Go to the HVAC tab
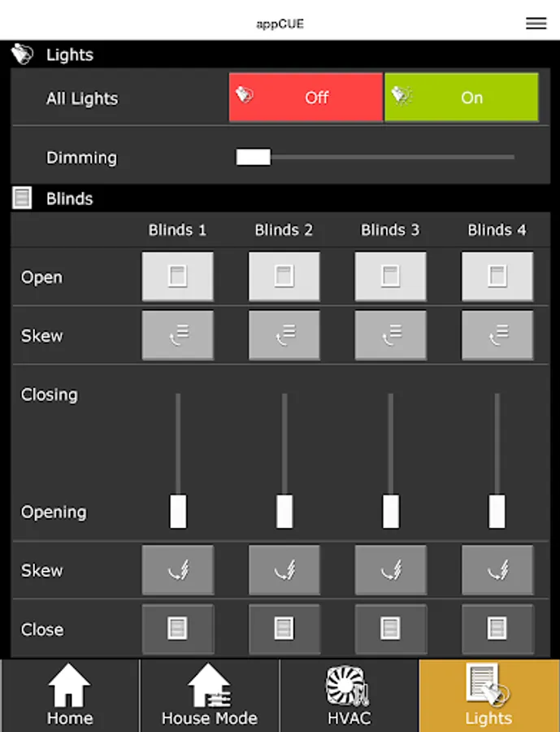Viewport: 560px width, 732px height. point(349,695)
